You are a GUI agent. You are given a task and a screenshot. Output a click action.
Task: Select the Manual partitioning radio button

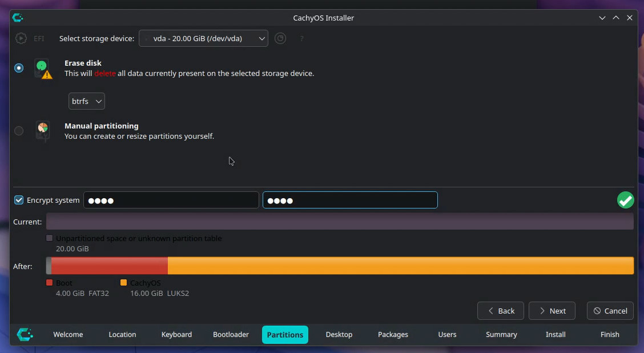19,131
